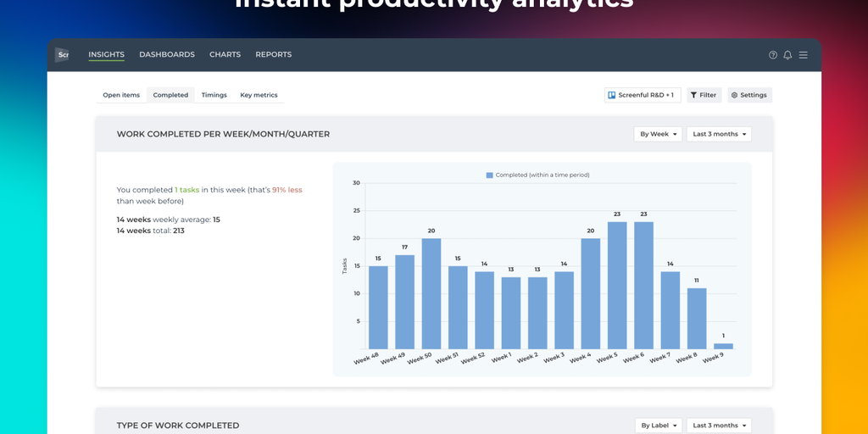
Task: Navigate to the Reports section
Action: tap(273, 55)
